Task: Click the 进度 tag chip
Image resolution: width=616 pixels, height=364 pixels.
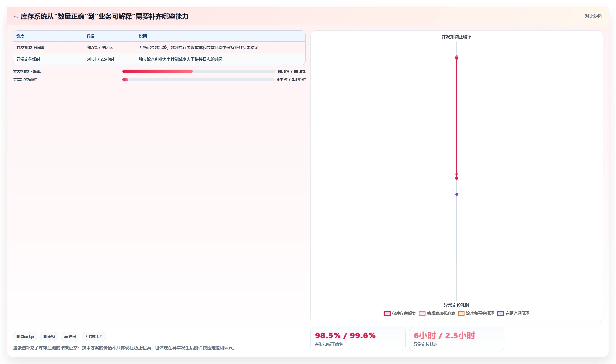Action: click(x=70, y=336)
